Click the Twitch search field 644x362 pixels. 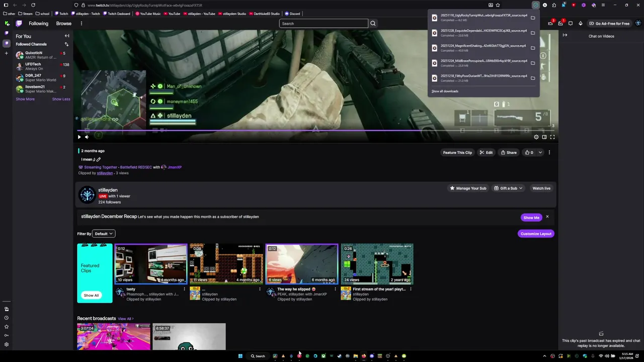pyautogui.click(x=324, y=24)
